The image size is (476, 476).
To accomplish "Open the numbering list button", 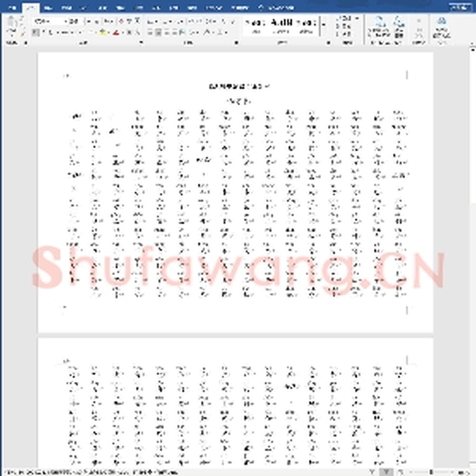I will coord(164,22).
